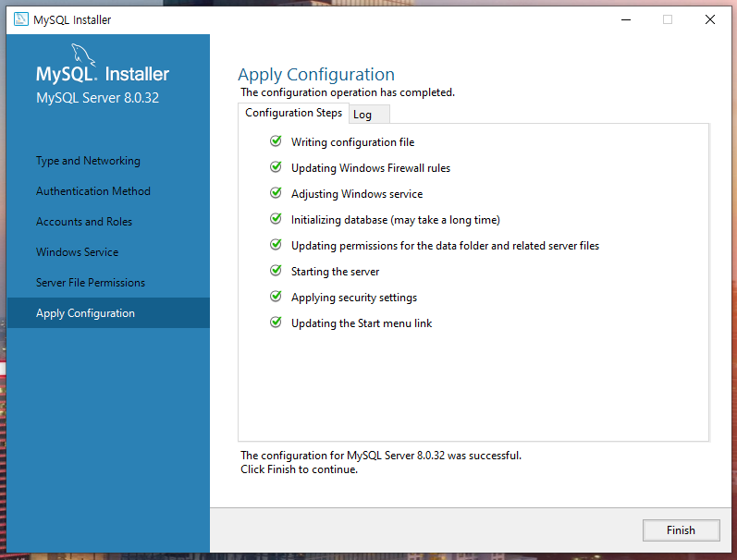Click the check icon for Initializing database

tap(276, 218)
